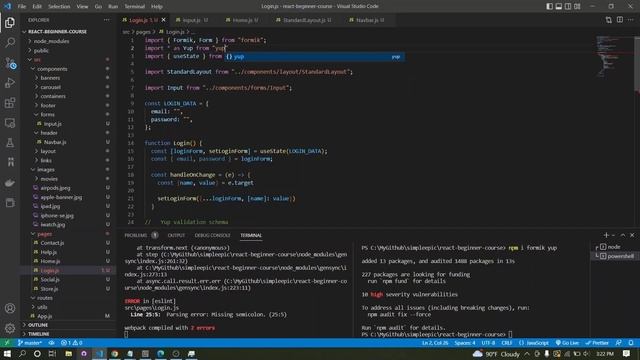
Task: Collapse the pages folder
Action: 44,234
